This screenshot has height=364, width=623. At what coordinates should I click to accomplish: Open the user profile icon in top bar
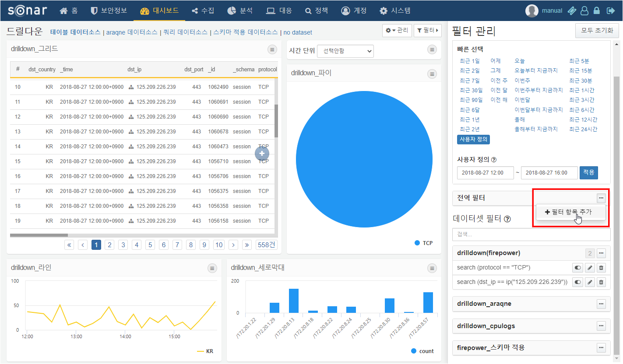[x=584, y=10]
